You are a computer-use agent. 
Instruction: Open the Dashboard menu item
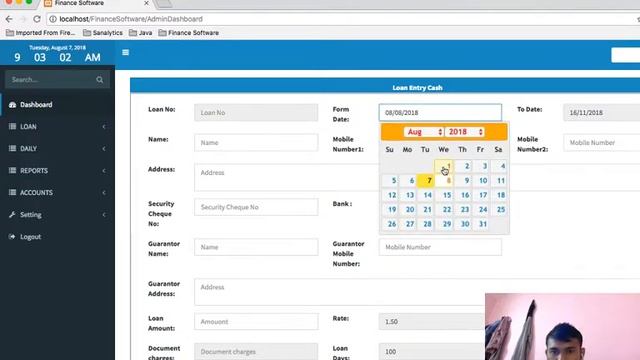57,104
